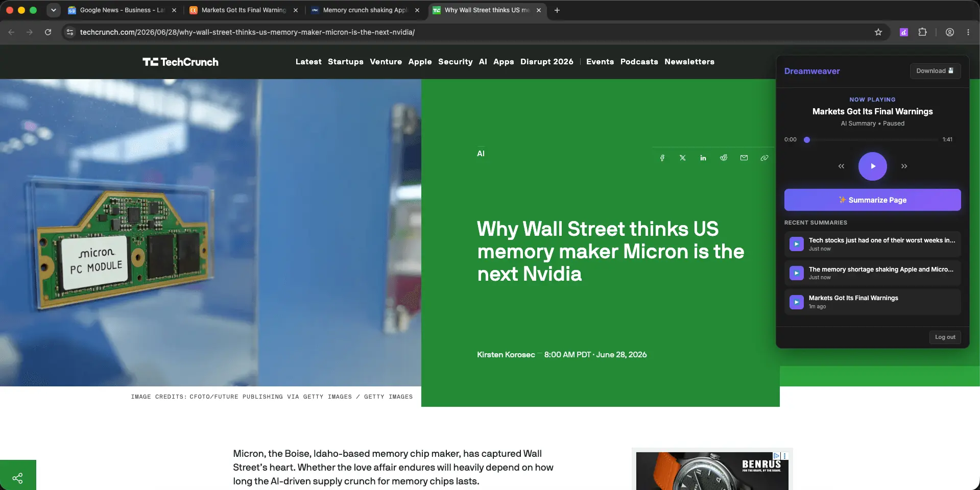Open Chrome three-dot menu

click(x=968, y=32)
